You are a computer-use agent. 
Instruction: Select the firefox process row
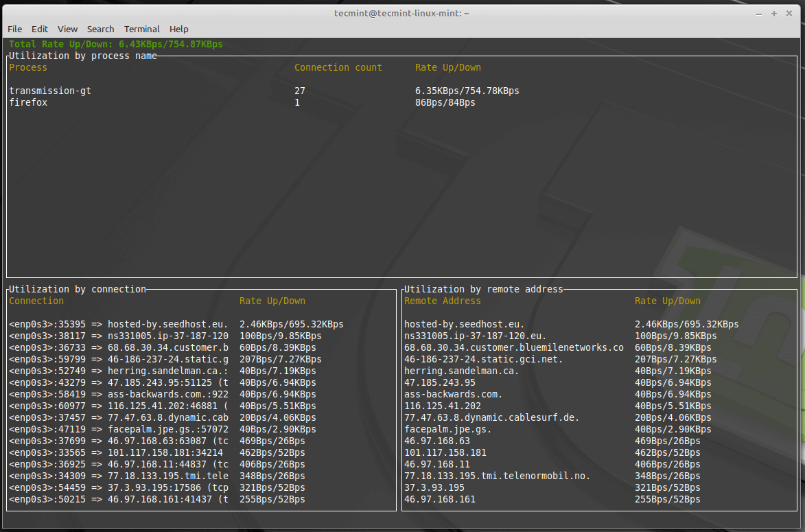pyautogui.click(x=27, y=102)
